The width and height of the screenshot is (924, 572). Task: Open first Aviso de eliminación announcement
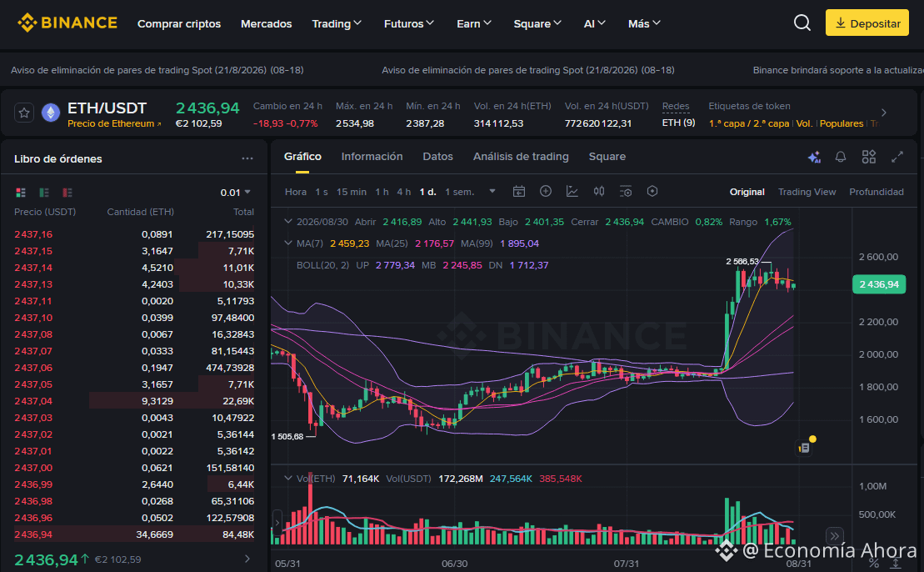pos(157,69)
